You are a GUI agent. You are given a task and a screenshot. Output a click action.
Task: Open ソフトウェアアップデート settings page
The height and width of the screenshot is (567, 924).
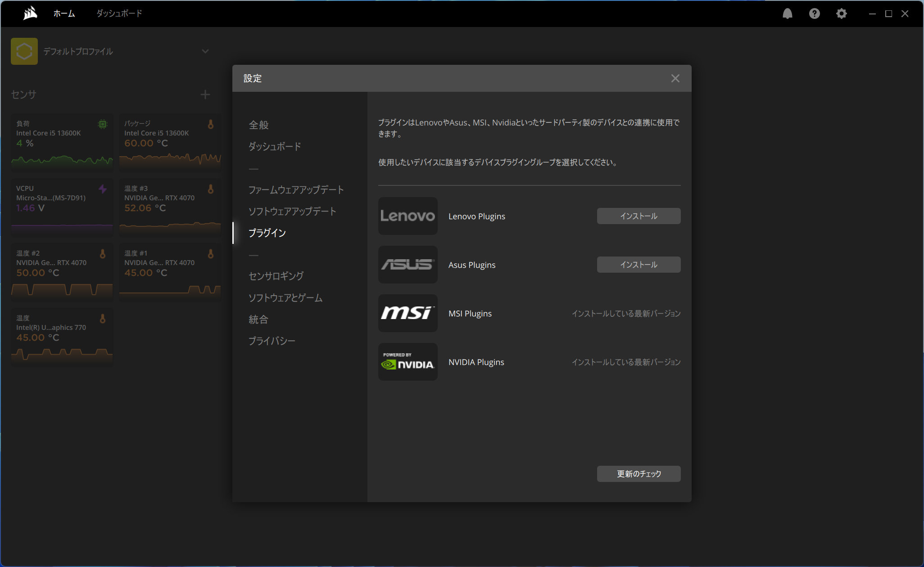click(x=292, y=211)
